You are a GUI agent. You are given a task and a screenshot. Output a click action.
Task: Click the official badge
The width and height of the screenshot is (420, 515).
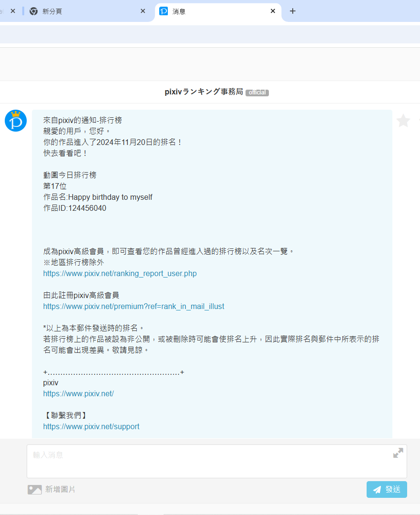(257, 93)
